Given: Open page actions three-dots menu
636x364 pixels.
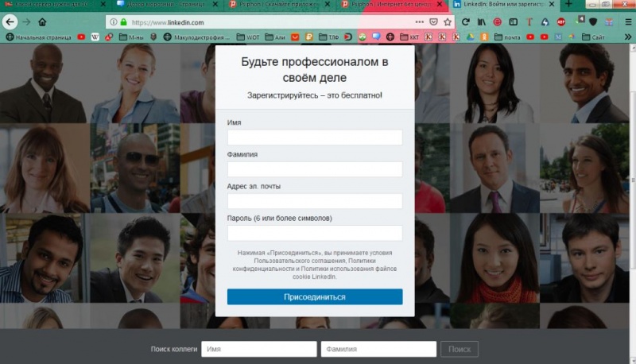Looking at the screenshot, I should pos(420,22).
